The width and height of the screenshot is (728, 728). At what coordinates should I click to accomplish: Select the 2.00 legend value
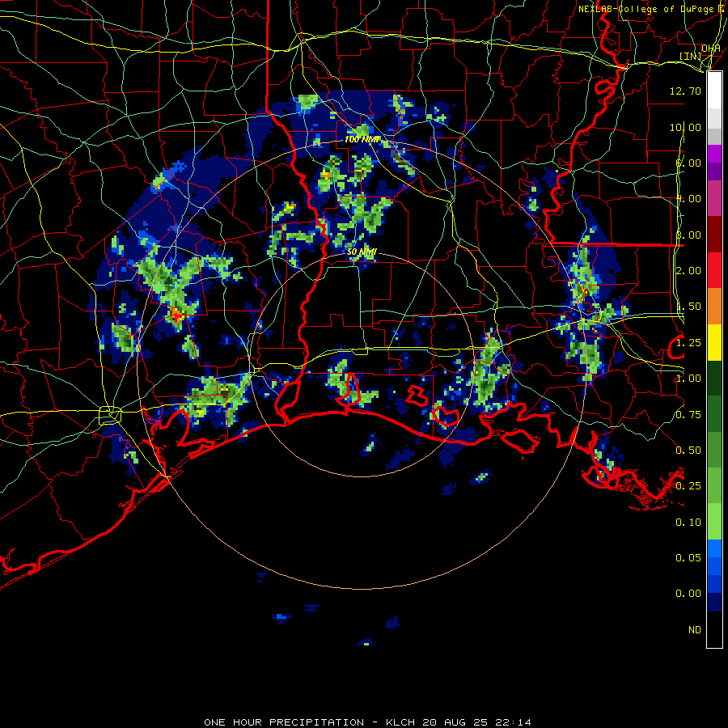coord(688,271)
